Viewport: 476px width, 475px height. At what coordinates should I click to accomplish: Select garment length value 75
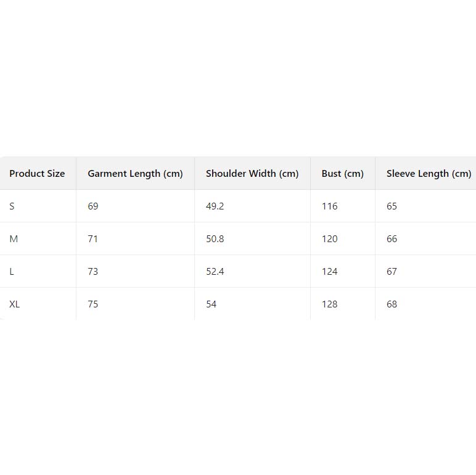[93, 304]
